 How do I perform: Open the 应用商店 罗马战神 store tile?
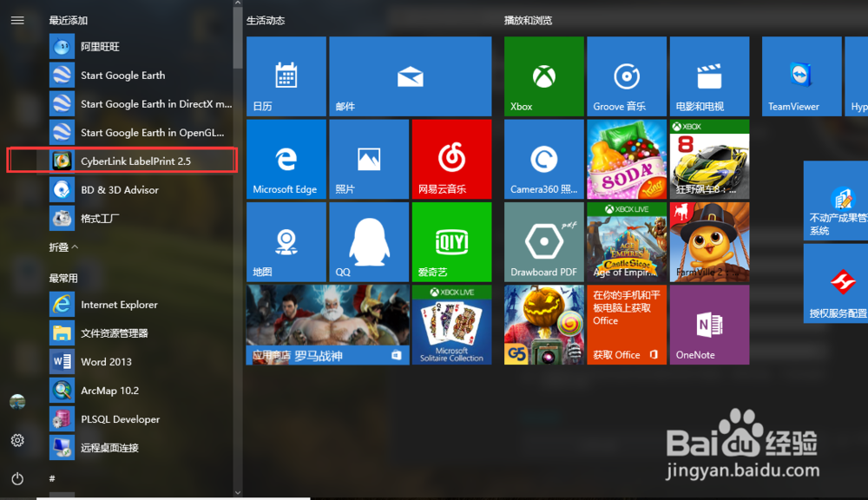coord(328,325)
